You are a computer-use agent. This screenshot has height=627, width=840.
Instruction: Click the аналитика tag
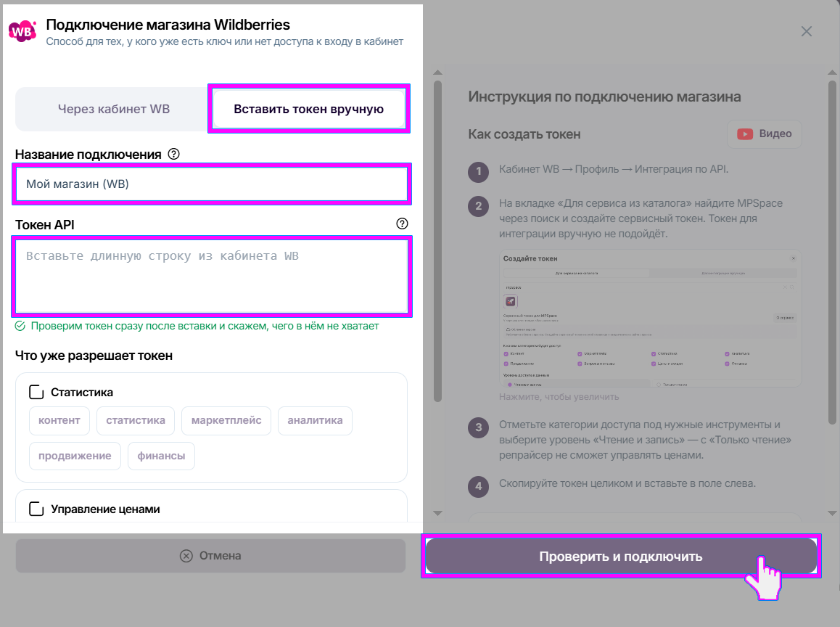315,421
